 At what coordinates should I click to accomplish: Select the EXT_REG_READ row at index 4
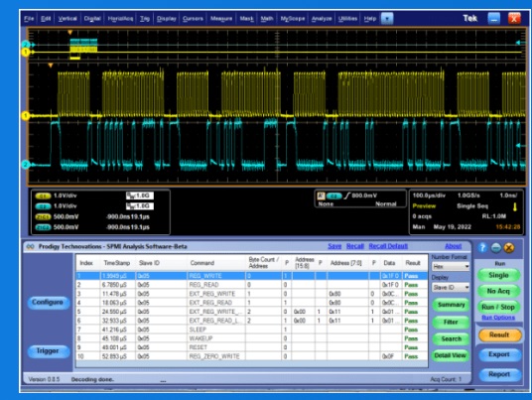coord(252,303)
